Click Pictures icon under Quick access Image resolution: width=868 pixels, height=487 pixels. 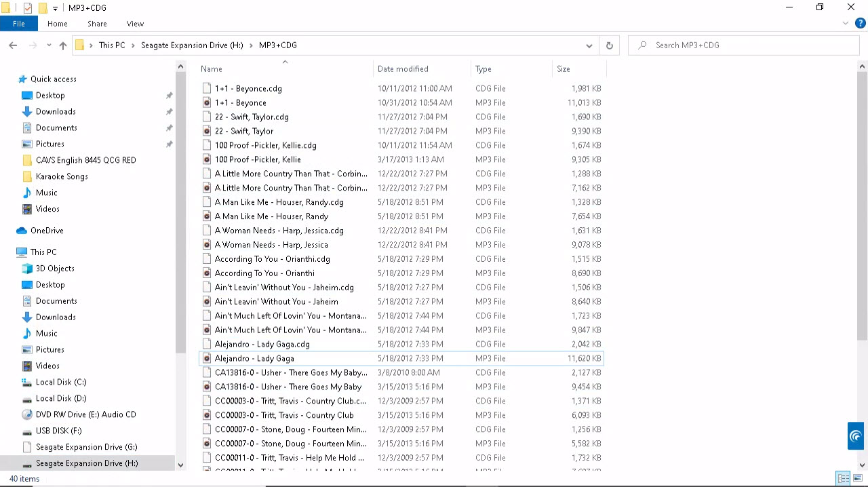pyautogui.click(x=27, y=144)
